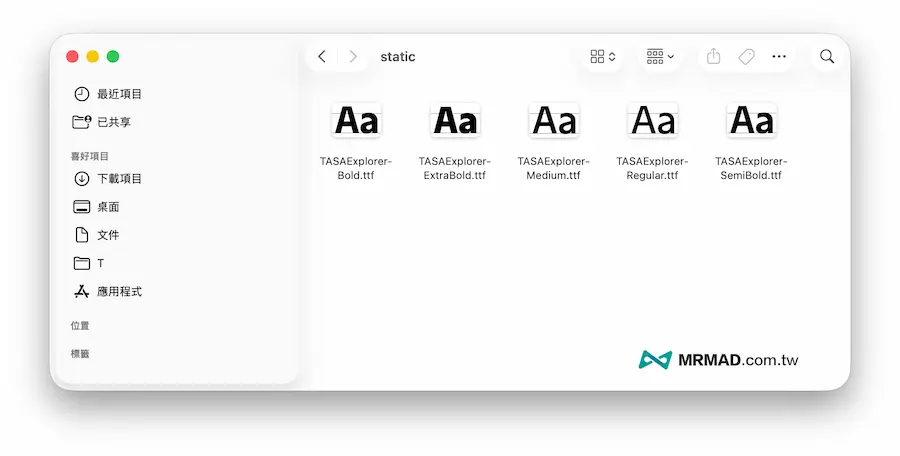Open the group-by grid dropdown

click(x=660, y=56)
